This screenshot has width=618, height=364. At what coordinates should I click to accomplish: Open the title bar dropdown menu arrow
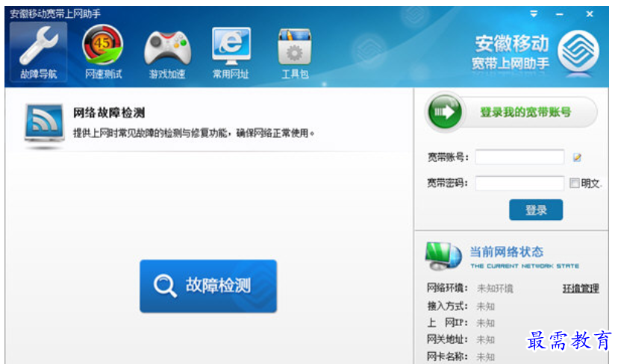click(x=534, y=14)
